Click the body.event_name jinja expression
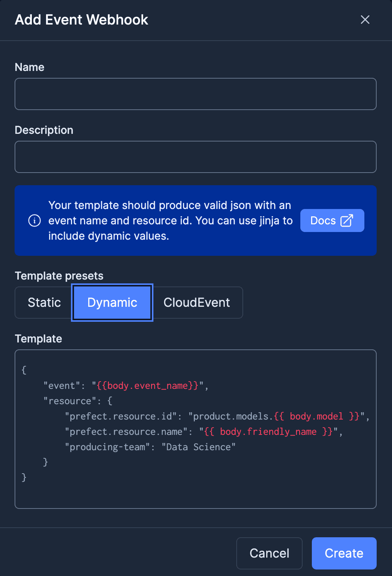Image resolution: width=392 pixels, height=576 pixels. [x=147, y=385]
